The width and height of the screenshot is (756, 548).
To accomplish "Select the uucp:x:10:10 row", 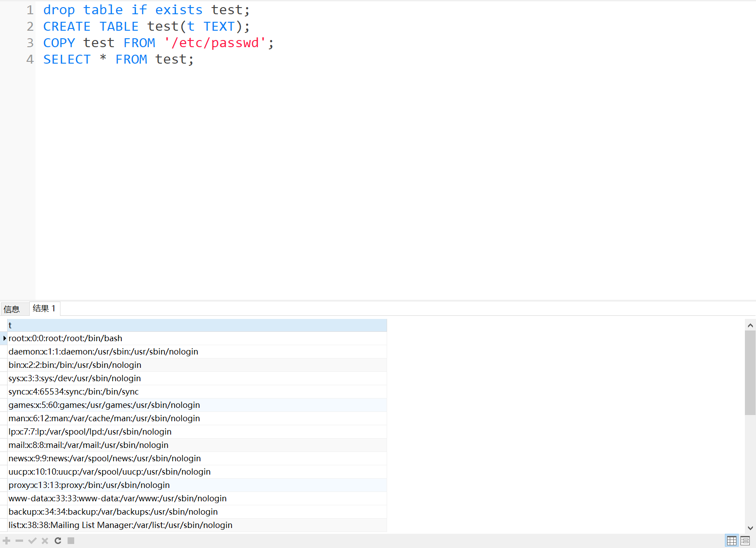I will [197, 472].
